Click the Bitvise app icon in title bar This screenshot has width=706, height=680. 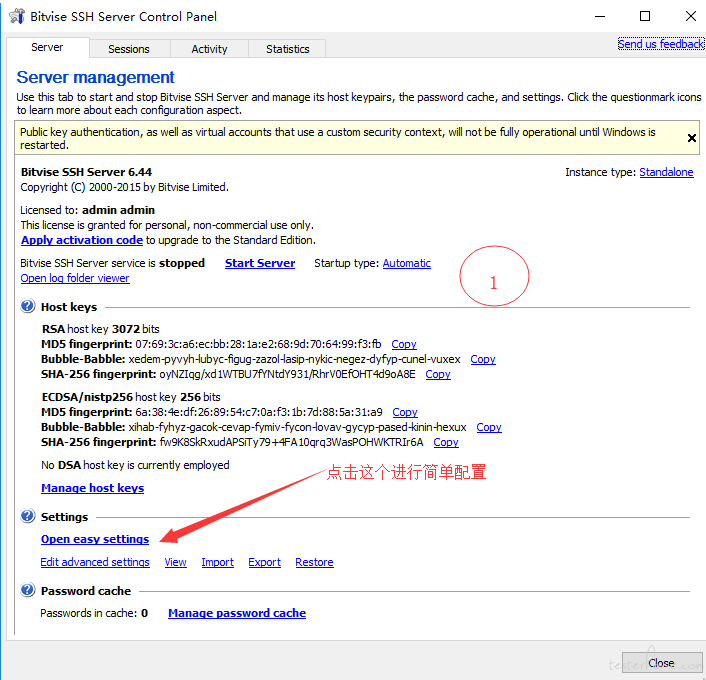point(17,16)
